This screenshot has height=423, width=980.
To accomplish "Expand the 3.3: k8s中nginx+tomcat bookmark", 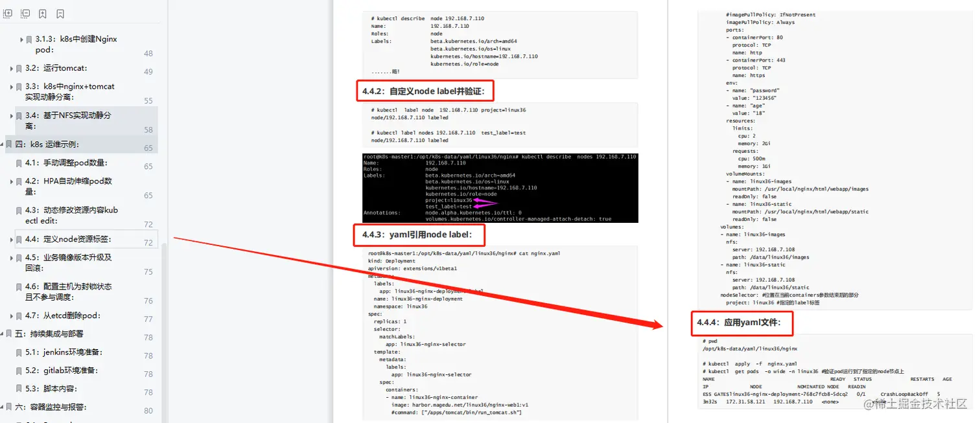I will [12, 86].
